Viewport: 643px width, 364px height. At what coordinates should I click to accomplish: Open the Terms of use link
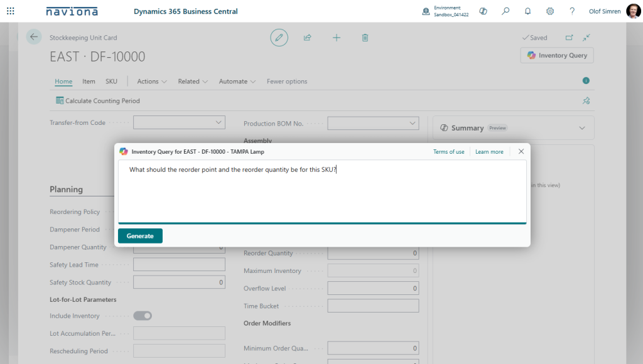tap(449, 152)
